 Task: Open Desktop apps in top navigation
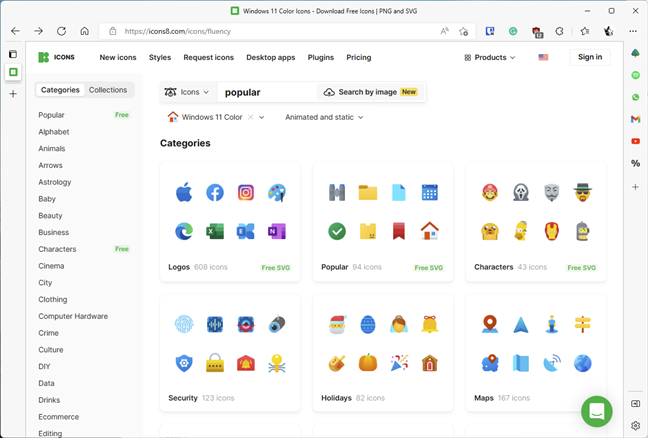pos(271,57)
